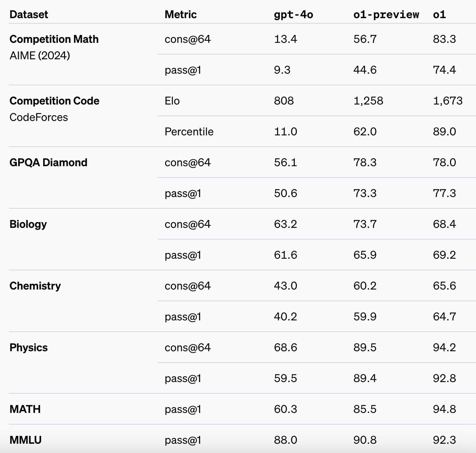Click the Elo metric cell
This screenshot has height=453, width=476.
point(172,101)
